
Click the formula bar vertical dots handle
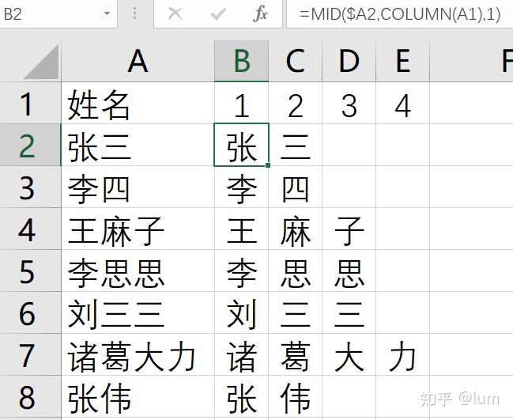tap(135, 13)
